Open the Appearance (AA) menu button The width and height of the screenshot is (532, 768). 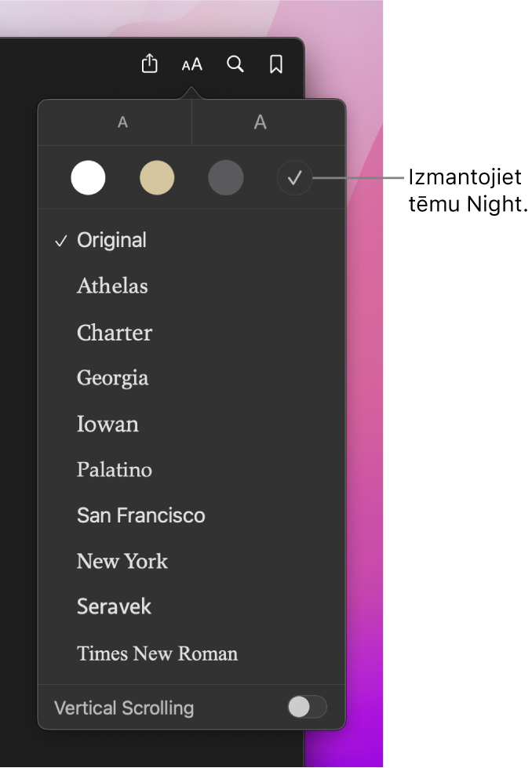191,64
